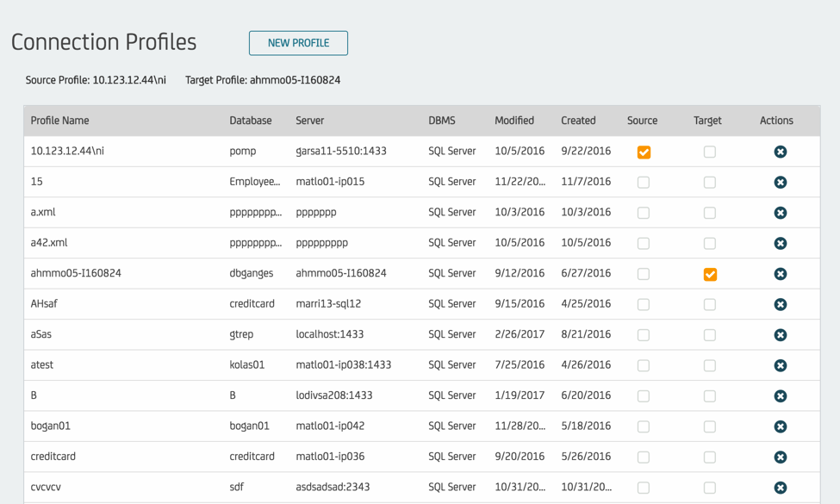Image resolution: width=840 pixels, height=504 pixels.
Task: Delete the ahmmo05-I160824 profile
Action: (780, 274)
